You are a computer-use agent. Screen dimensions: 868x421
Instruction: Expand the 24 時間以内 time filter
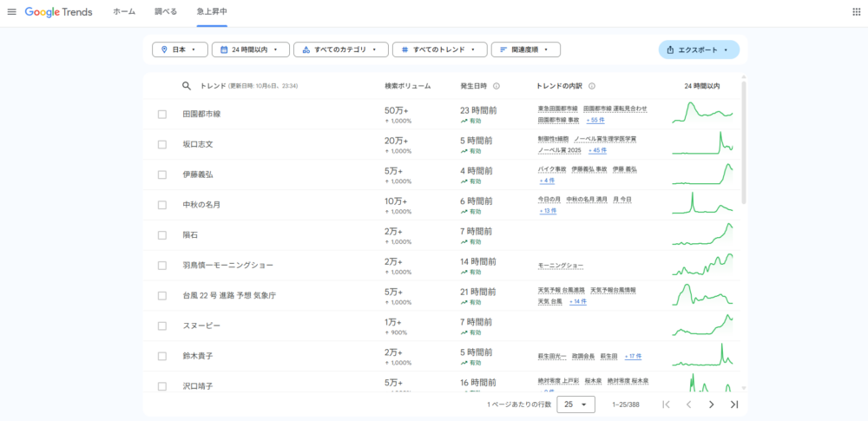point(249,49)
